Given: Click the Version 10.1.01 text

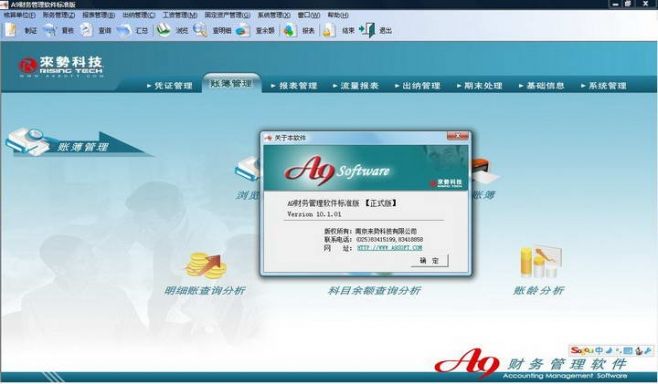Looking at the screenshot, I should [314, 214].
